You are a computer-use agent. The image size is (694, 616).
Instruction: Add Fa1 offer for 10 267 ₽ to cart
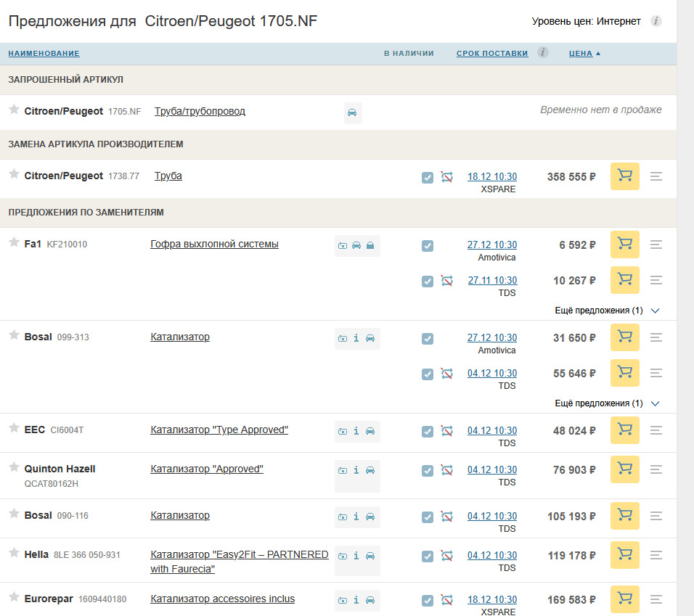[x=624, y=280]
